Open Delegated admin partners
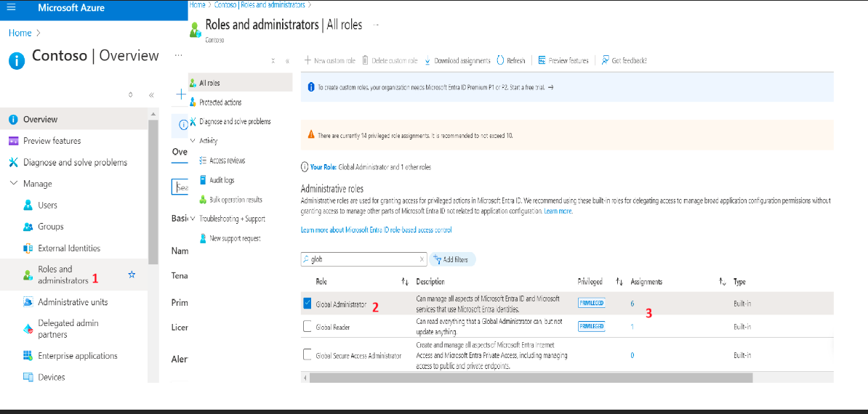Screen dimensions: 868x414 (68, 329)
